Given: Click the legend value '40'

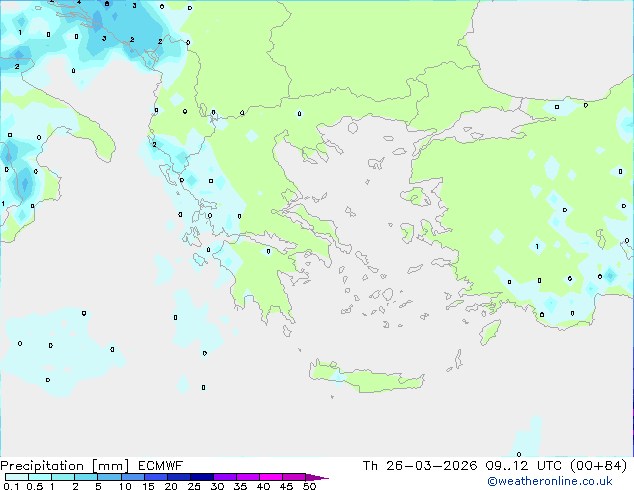Looking at the screenshot, I should point(263,486).
